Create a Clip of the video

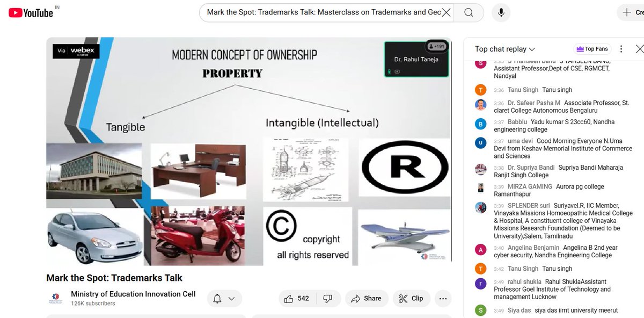(x=412, y=299)
